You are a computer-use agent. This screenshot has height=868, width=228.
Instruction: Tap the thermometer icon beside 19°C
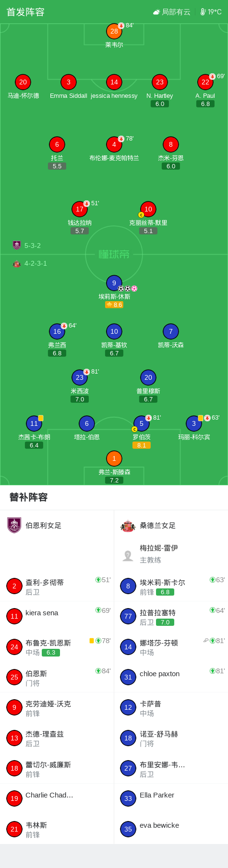coord(203,12)
